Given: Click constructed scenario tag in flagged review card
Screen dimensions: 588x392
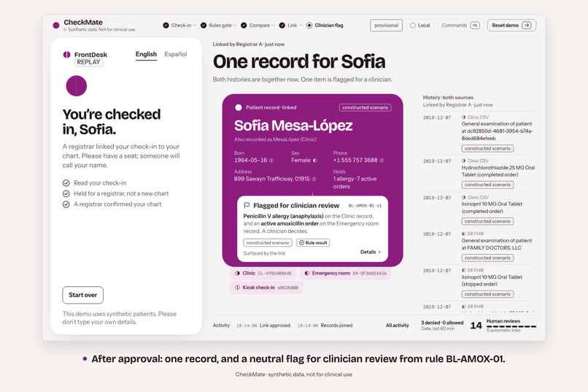Looking at the screenshot, I should tap(268, 242).
